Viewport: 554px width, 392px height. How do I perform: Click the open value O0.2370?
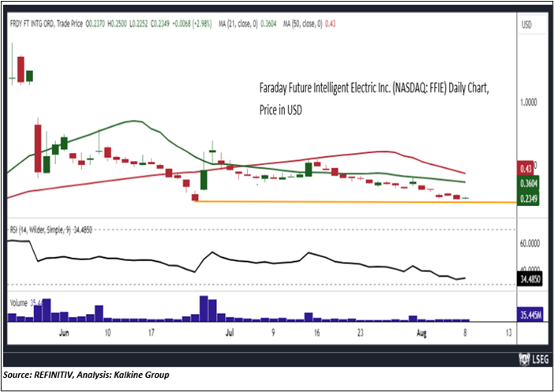pos(95,24)
